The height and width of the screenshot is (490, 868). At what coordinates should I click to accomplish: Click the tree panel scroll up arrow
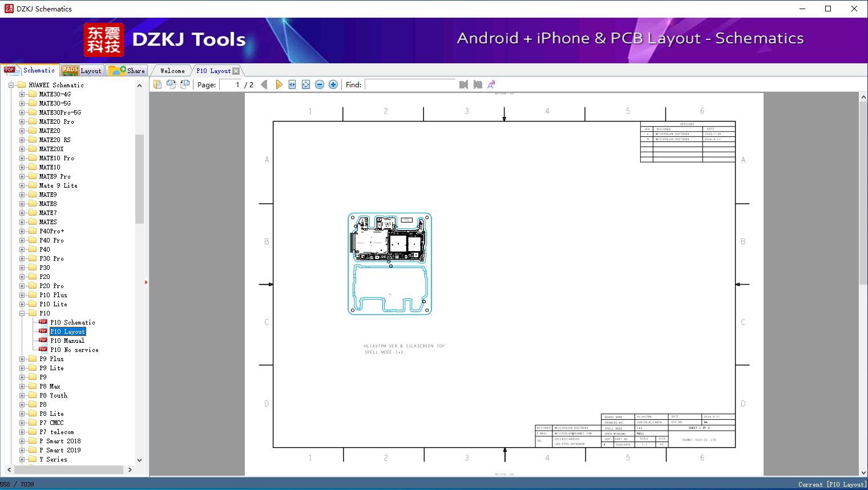point(139,86)
